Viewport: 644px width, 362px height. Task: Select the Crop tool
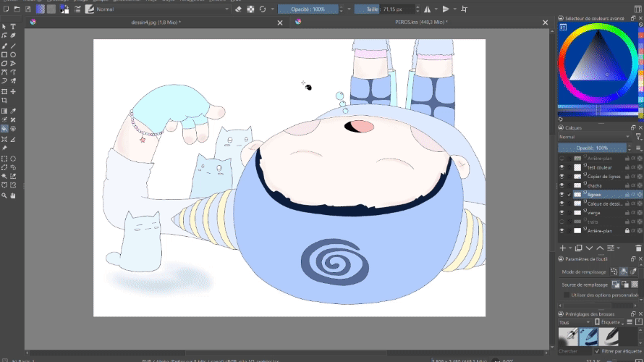click(x=4, y=101)
